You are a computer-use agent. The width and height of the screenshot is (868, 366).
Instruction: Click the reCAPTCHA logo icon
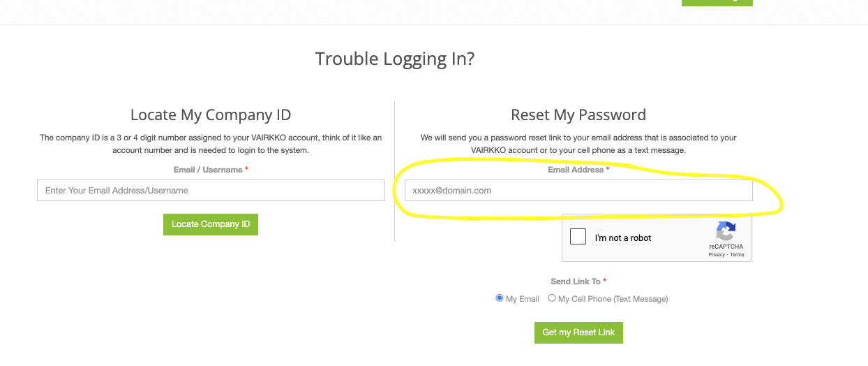pos(726,231)
